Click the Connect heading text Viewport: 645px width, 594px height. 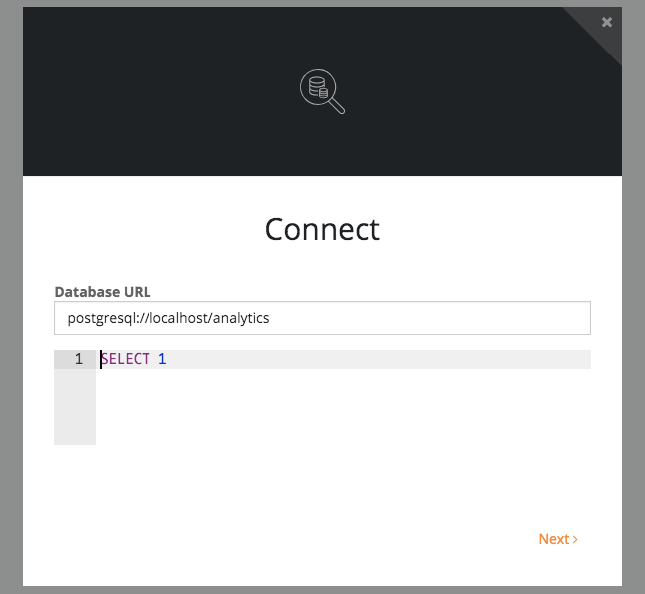coord(322,230)
